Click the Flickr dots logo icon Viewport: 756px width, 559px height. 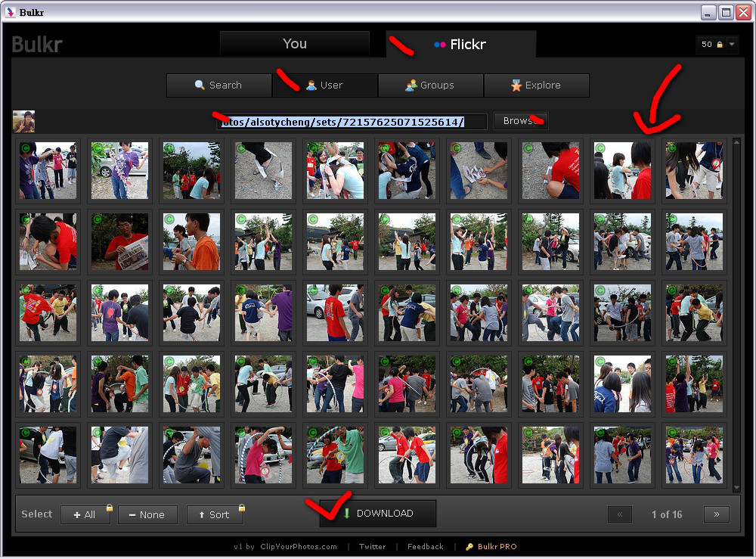tap(439, 45)
